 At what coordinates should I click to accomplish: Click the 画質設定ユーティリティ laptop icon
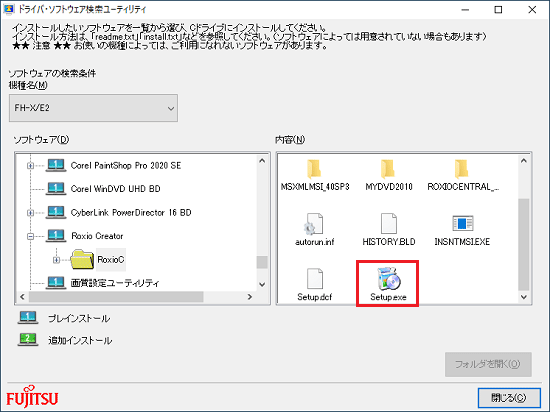point(56,283)
